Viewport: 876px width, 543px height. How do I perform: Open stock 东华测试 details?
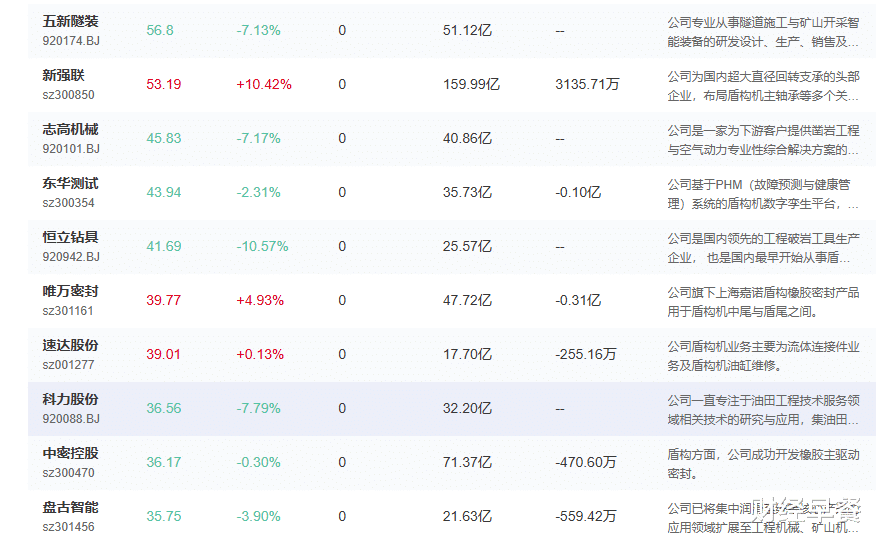pos(70,183)
